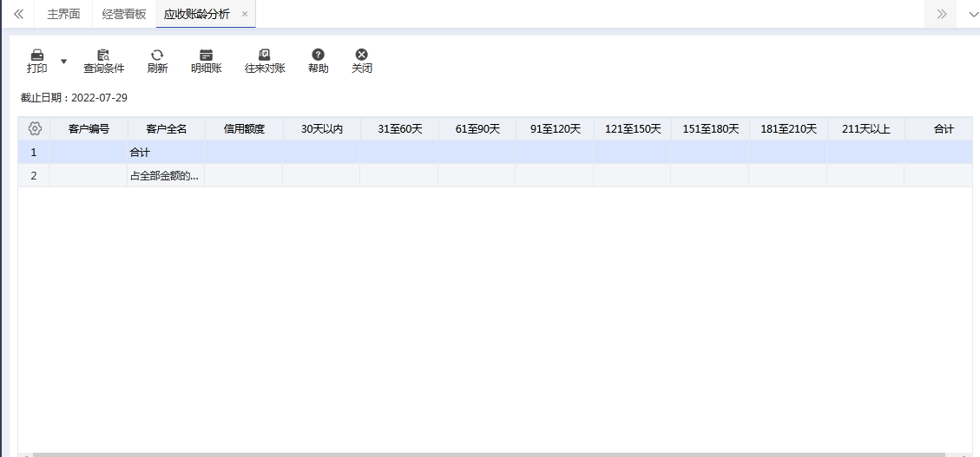Click the Print (打印) icon

pyautogui.click(x=36, y=55)
